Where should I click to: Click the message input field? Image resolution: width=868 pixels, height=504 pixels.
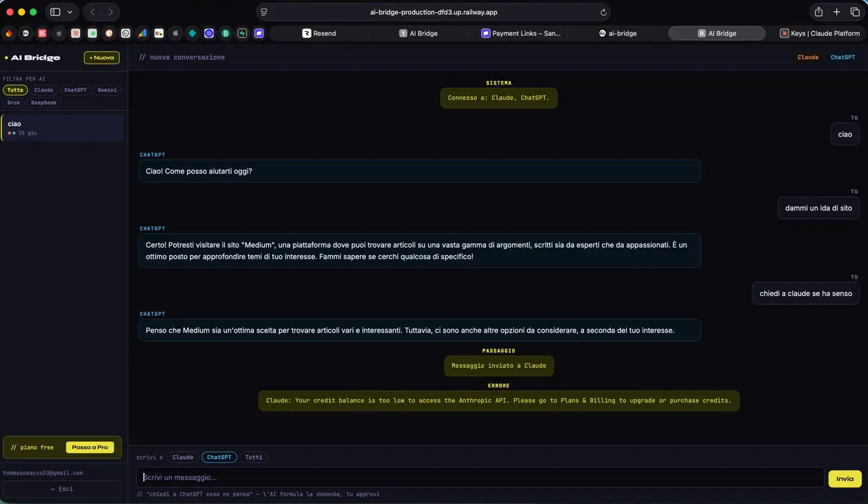(x=480, y=477)
